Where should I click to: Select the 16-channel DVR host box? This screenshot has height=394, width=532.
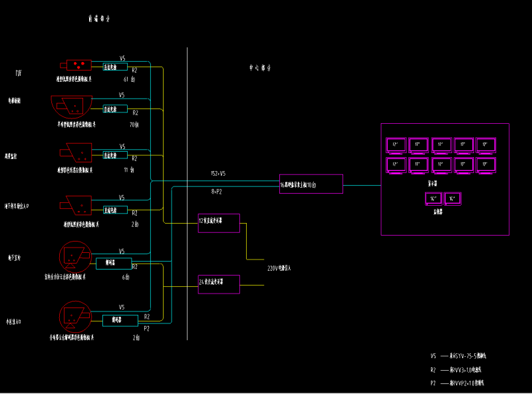click(x=311, y=184)
